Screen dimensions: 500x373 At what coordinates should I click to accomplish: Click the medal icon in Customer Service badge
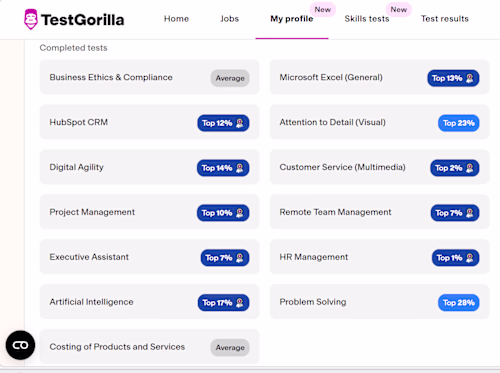tap(470, 168)
